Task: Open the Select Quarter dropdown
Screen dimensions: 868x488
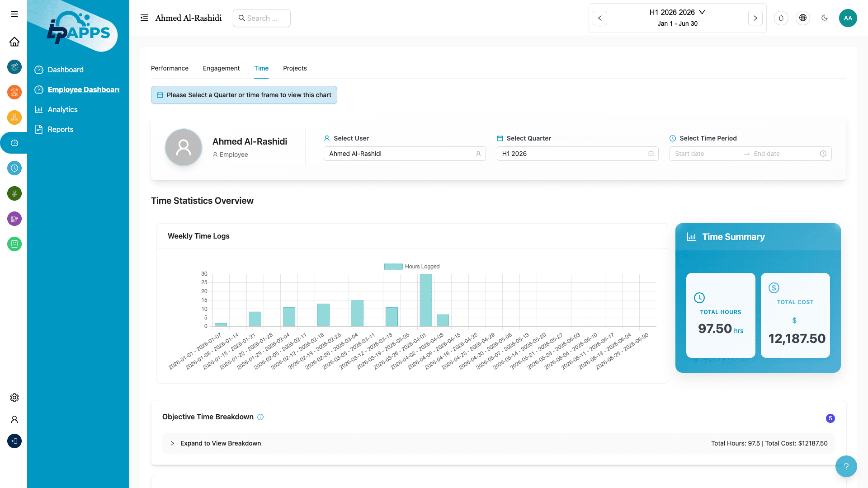Action: coord(577,154)
